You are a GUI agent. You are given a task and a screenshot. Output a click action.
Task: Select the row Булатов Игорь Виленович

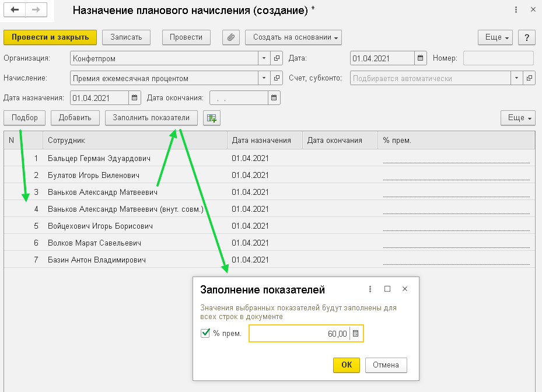click(x=270, y=175)
